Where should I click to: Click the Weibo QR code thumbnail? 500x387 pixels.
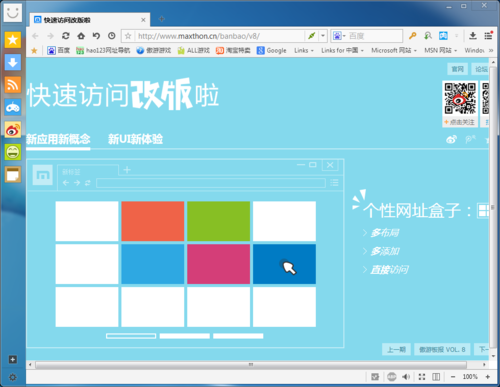tap(460, 99)
